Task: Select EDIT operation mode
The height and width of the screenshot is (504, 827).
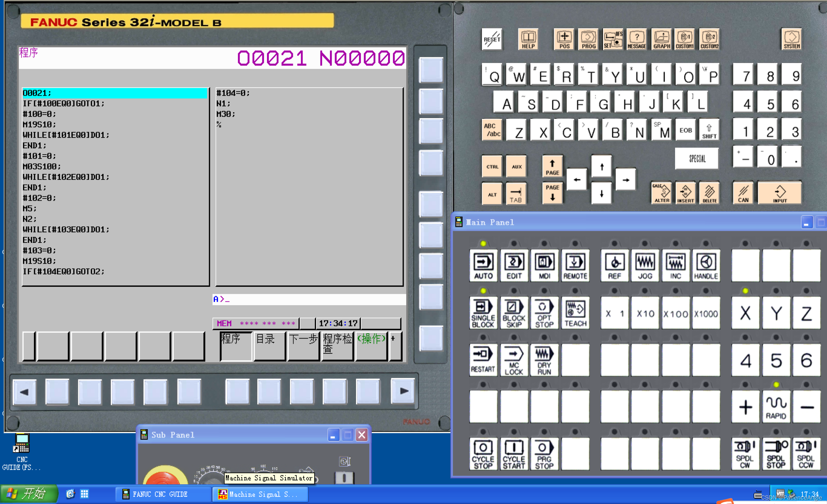Action: click(x=513, y=265)
